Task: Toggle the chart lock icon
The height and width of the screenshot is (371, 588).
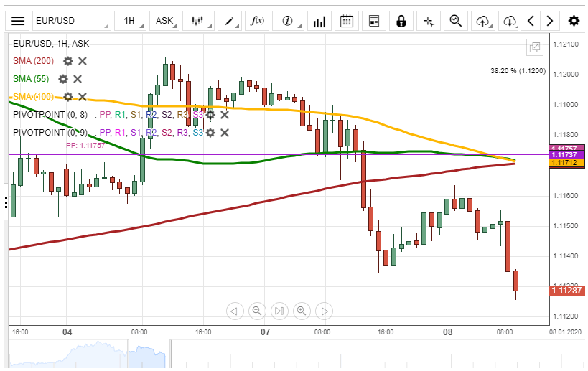Action: pos(401,21)
